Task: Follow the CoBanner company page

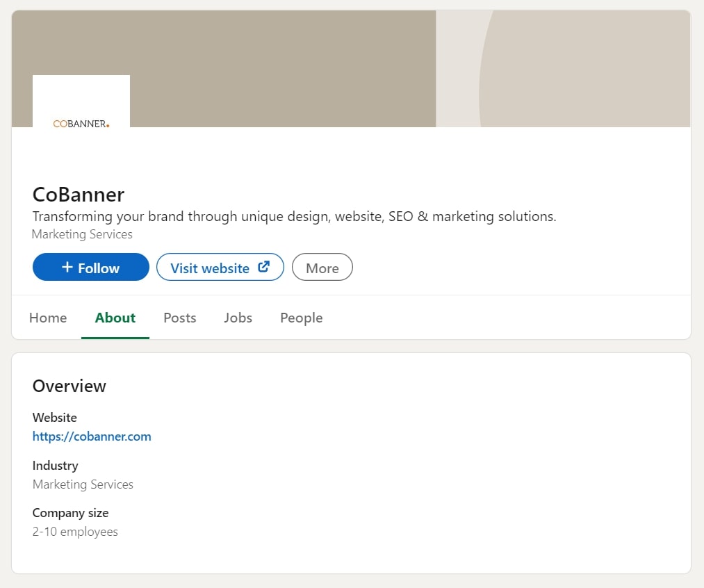Action: (x=91, y=267)
